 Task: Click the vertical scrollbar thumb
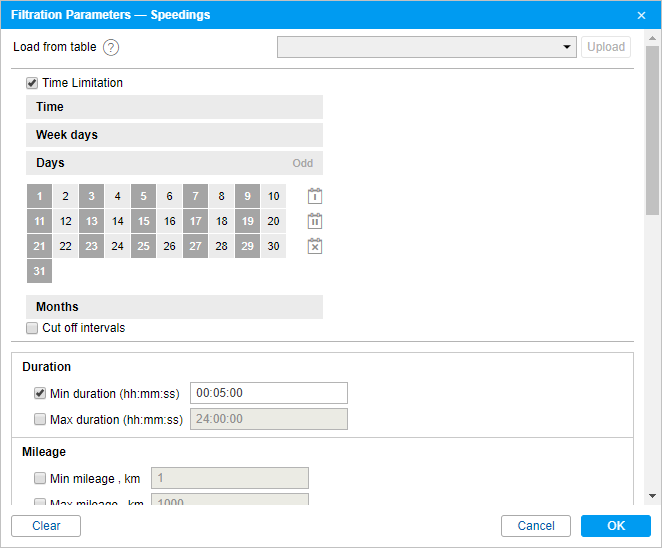(x=652, y=131)
